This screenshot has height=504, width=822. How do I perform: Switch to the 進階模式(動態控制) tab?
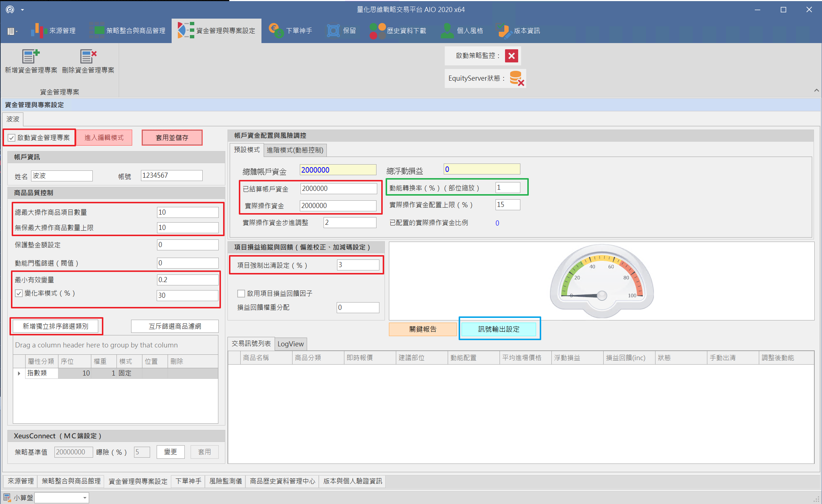pyautogui.click(x=295, y=150)
